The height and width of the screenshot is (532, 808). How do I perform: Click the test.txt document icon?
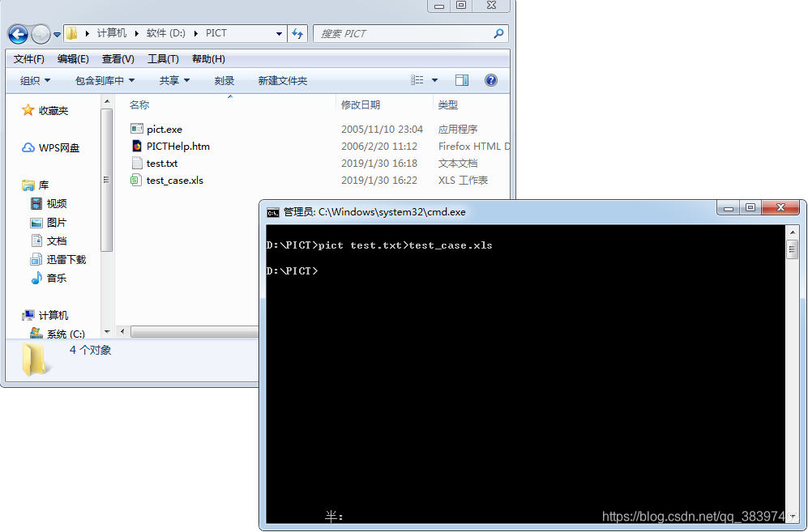pos(136,164)
